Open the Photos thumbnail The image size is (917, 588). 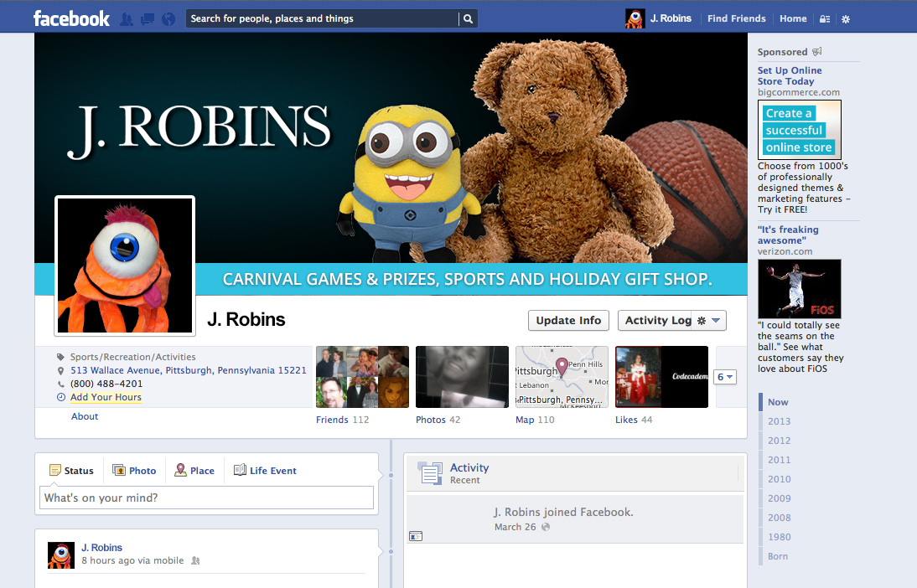[x=462, y=377]
